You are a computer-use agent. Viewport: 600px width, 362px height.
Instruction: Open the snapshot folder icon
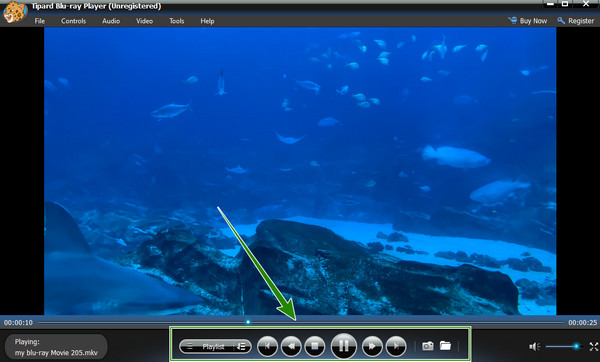pos(445,346)
